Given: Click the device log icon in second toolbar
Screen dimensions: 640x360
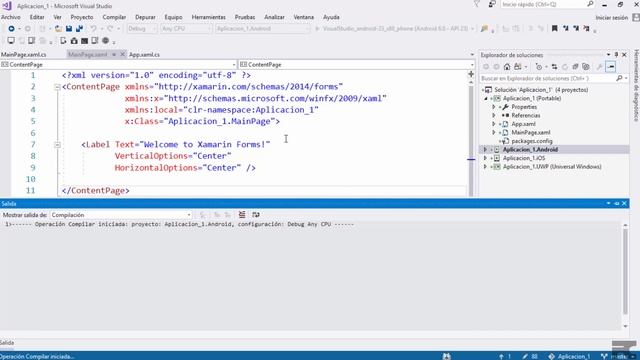Looking at the screenshot, I should [x=95, y=41].
